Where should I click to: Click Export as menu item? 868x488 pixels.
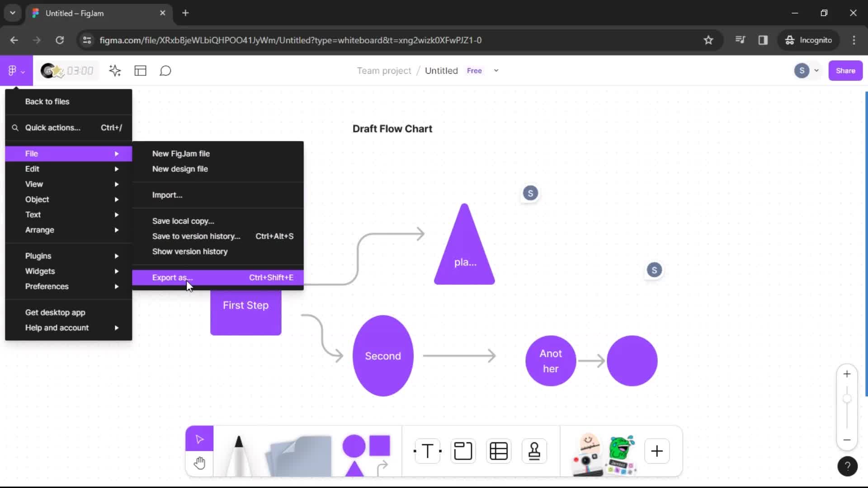(x=172, y=277)
